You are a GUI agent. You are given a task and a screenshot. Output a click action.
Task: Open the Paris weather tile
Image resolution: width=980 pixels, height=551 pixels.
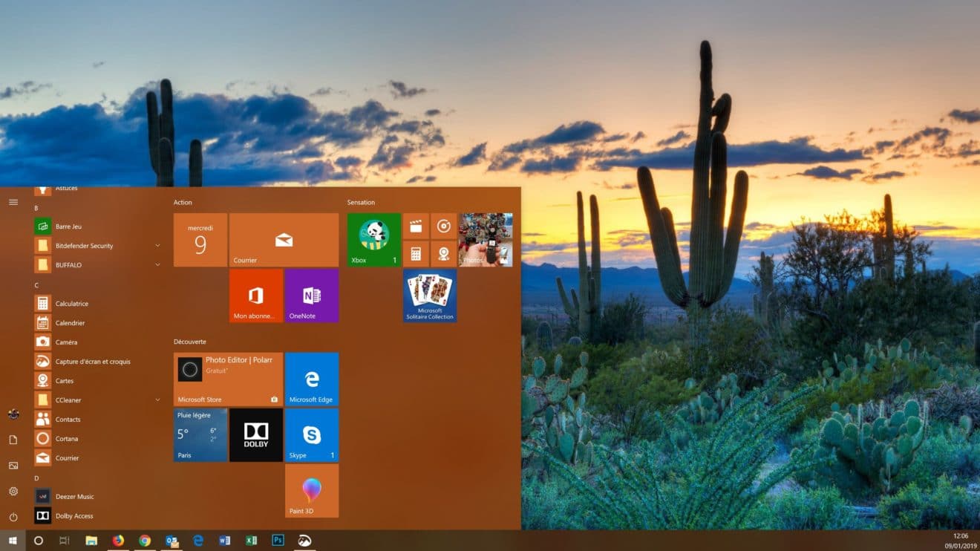click(200, 435)
